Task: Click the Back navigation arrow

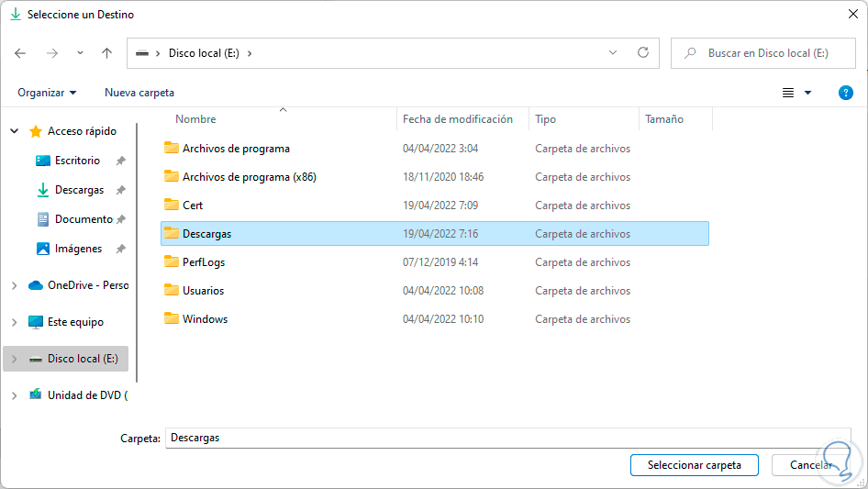Action: [x=20, y=53]
